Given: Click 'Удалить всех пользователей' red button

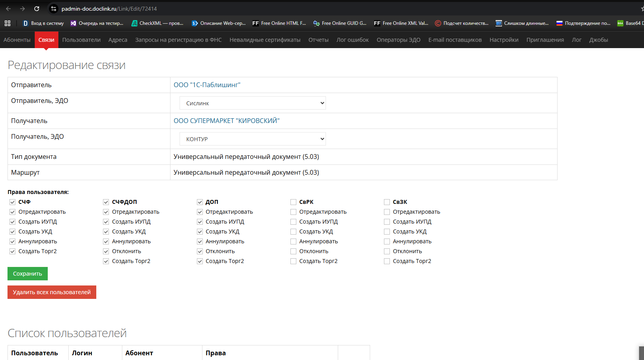Looking at the screenshot, I should click(x=52, y=292).
